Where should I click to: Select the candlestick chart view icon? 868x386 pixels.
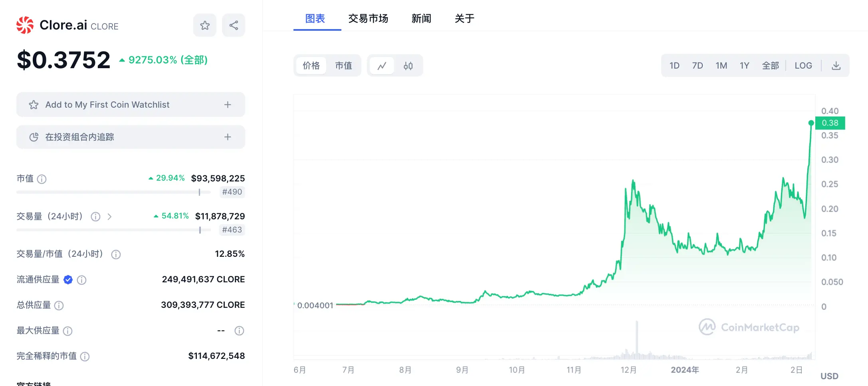pos(408,65)
